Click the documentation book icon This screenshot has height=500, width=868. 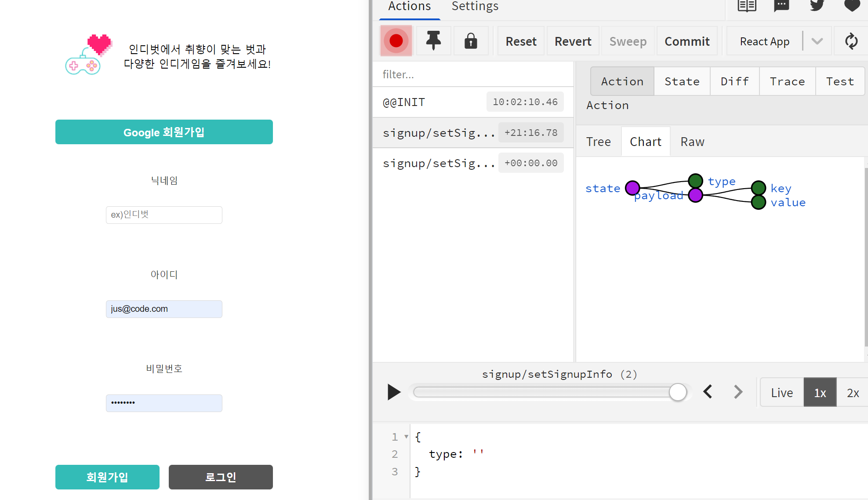747,6
